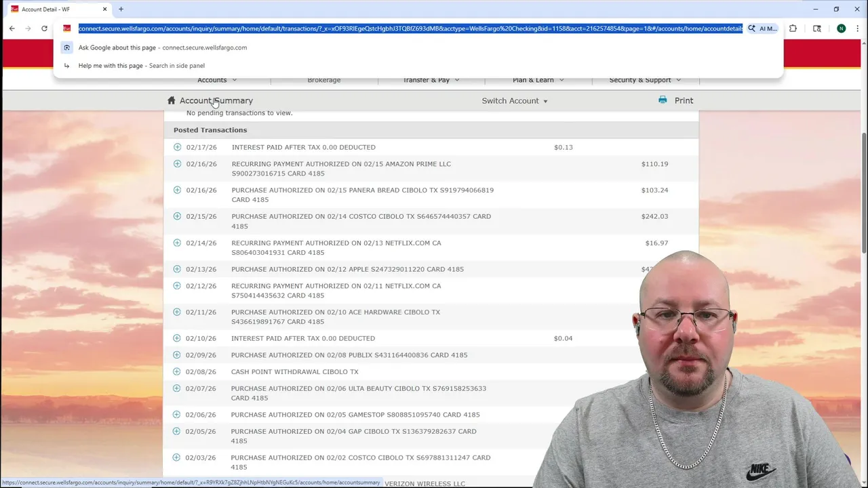This screenshot has height=488, width=868.
Task: Open a new browser tab
Action: click(121, 9)
